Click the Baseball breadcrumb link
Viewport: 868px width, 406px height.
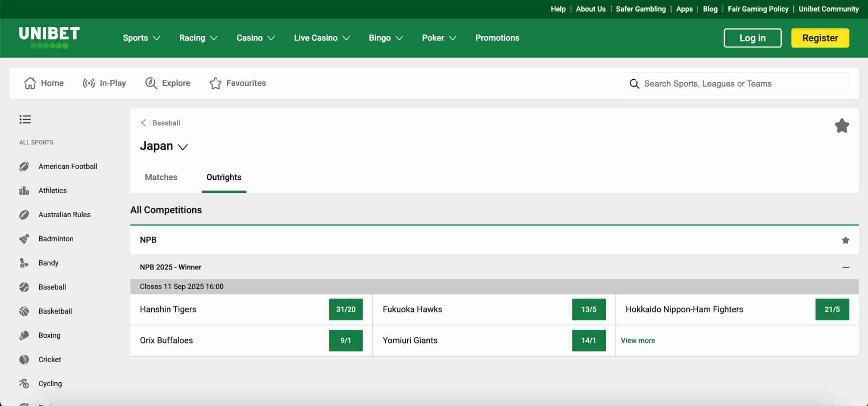(166, 123)
